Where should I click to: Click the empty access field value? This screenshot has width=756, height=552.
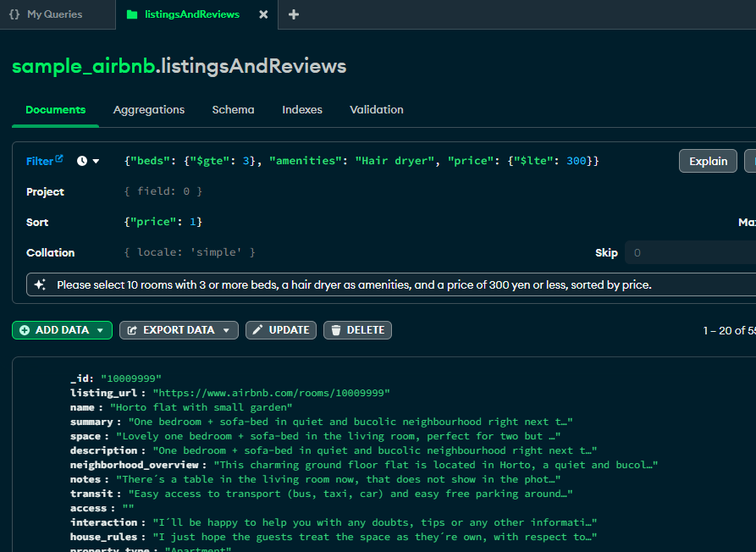pyautogui.click(x=128, y=508)
